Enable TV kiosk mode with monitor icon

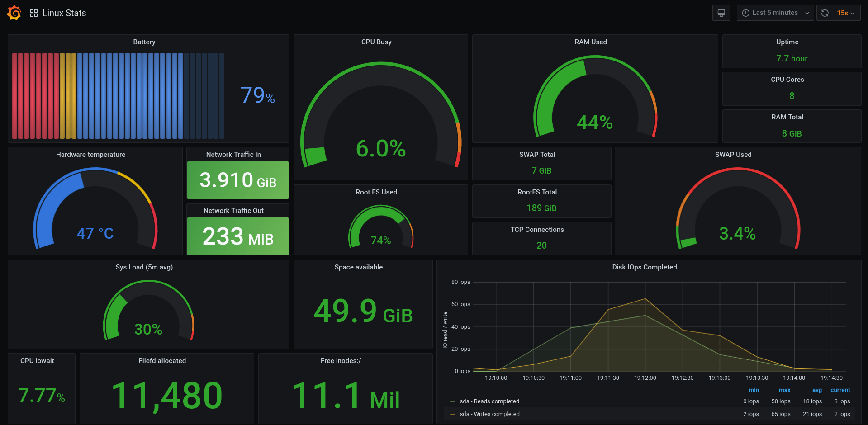(x=721, y=13)
